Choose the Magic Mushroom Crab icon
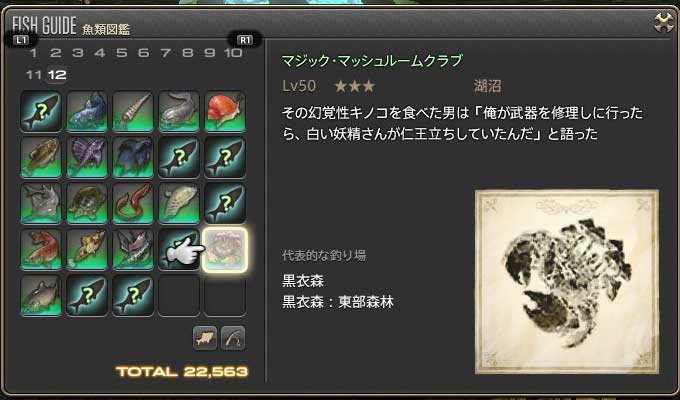Viewport: 680px width, 400px height. [x=225, y=249]
